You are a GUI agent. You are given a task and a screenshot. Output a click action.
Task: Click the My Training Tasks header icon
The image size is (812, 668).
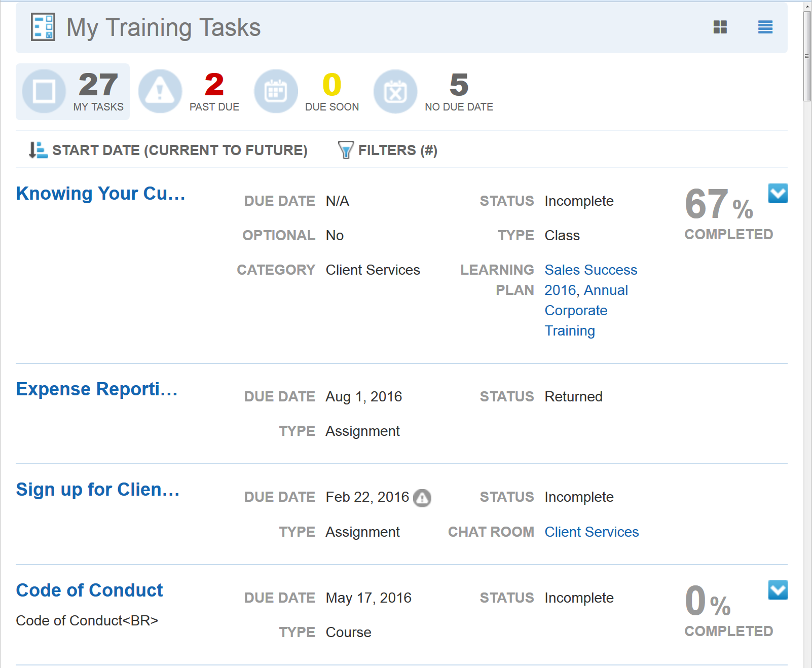(x=43, y=27)
